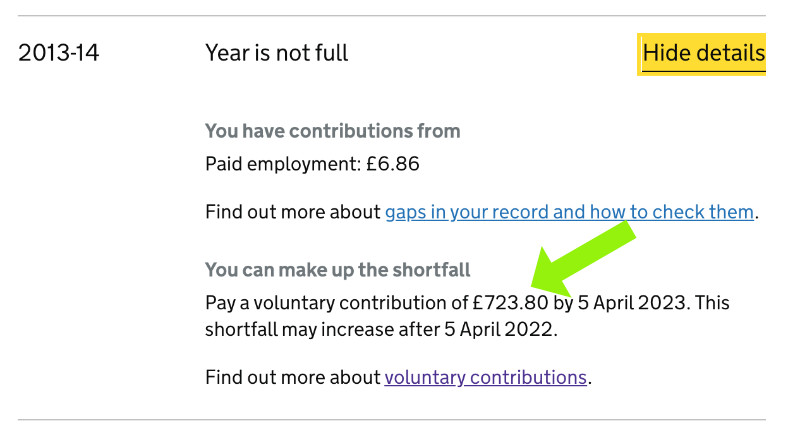Click the 'Year is not full' status
This screenshot has height=428, width=800.
[x=276, y=53]
